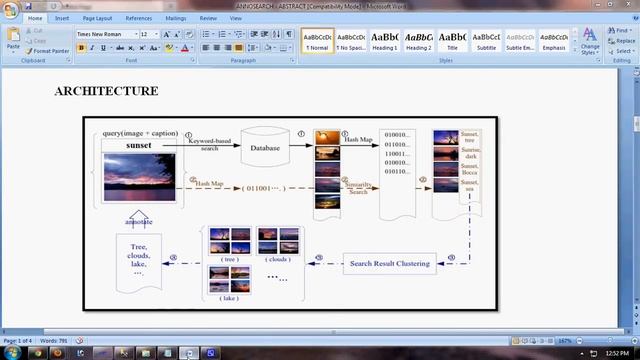Toggle Bold formatting
Image resolution: width=640 pixels, height=360 pixels.
pyautogui.click(x=81, y=48)
